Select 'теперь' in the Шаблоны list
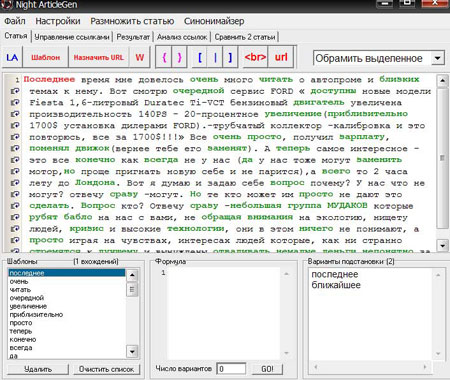This screenshot has width=450, height=380. [67, 331]
